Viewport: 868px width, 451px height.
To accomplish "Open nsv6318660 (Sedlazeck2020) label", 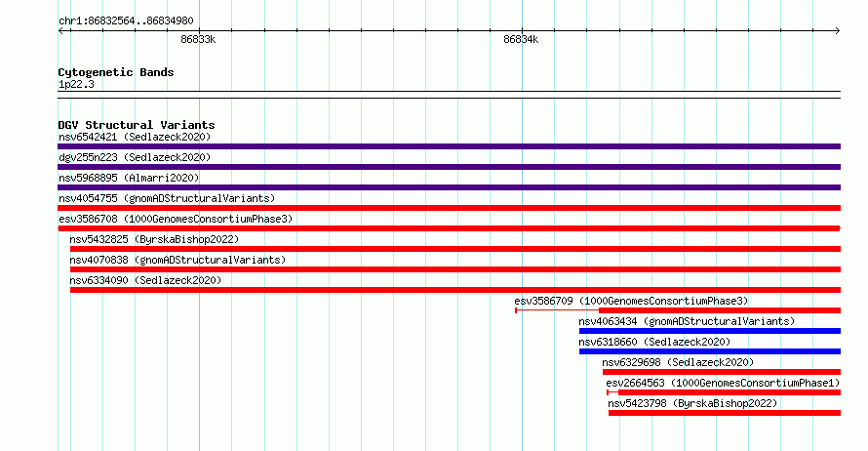I will click(654, 342).
